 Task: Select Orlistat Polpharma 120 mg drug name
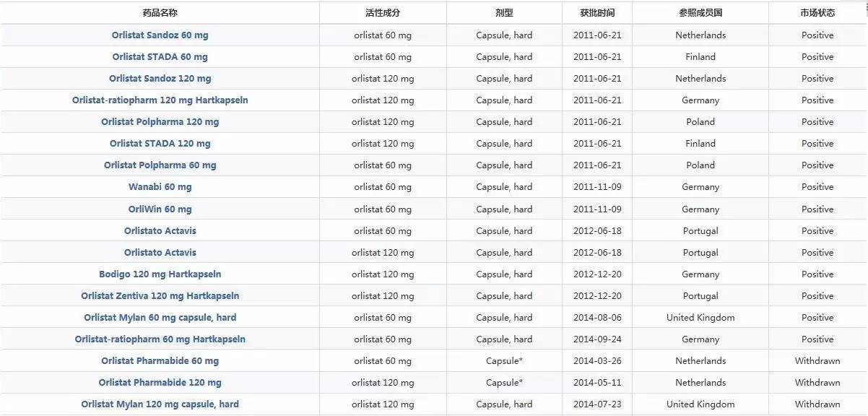160,121
